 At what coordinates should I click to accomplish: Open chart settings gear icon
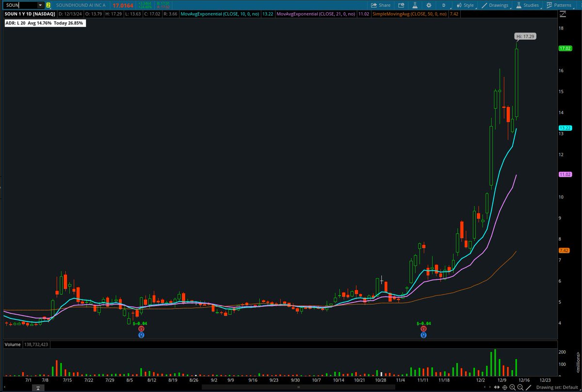pos(429,5)
